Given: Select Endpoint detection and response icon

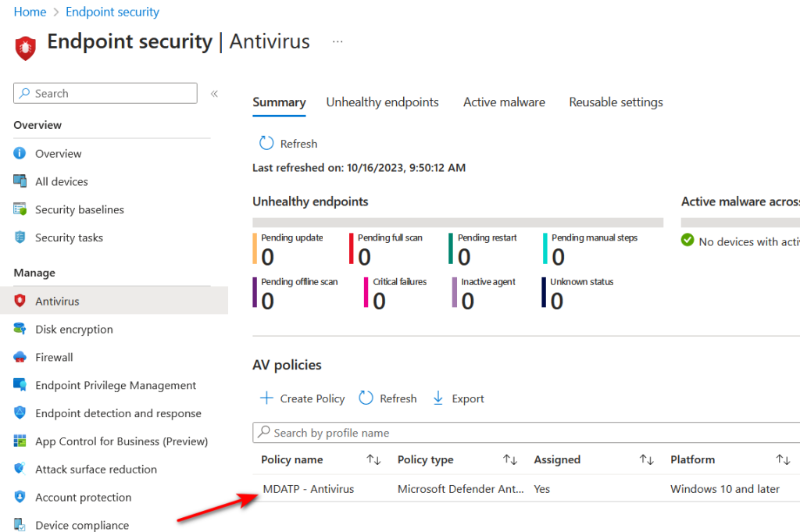Looking at the screenshot, I should click(20, 413).
